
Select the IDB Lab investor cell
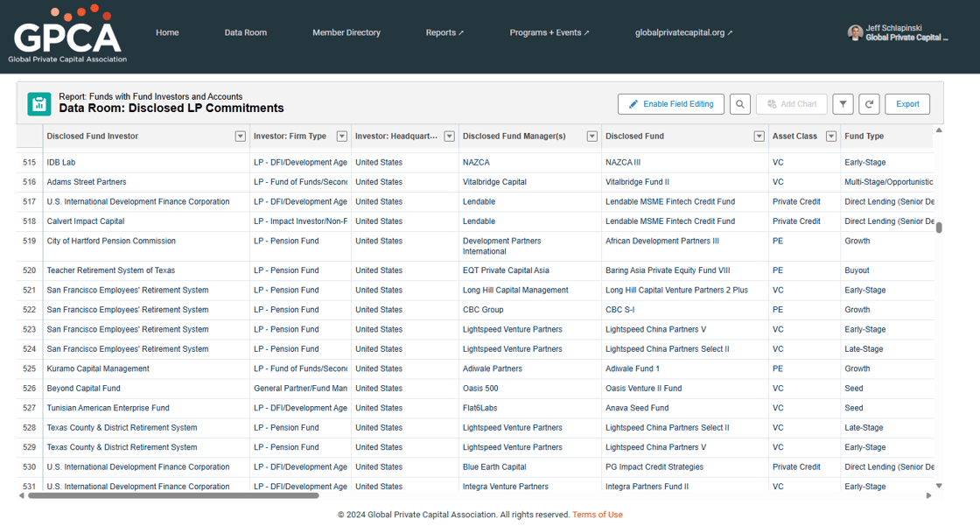click(x=146, y=162)
